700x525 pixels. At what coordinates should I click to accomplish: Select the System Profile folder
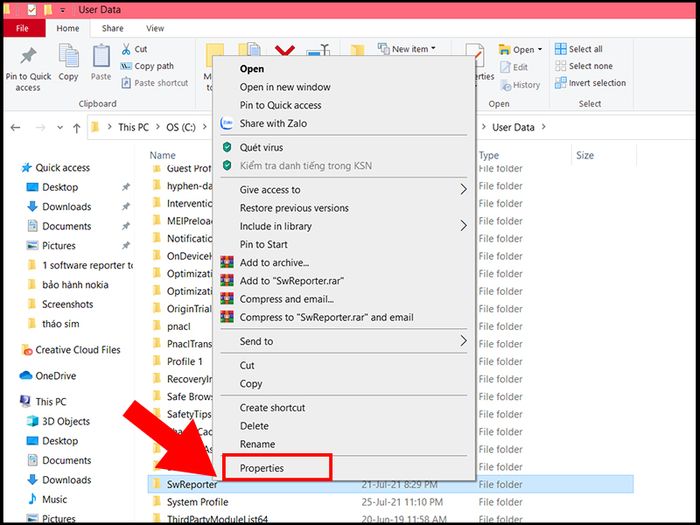coord(197,502)
